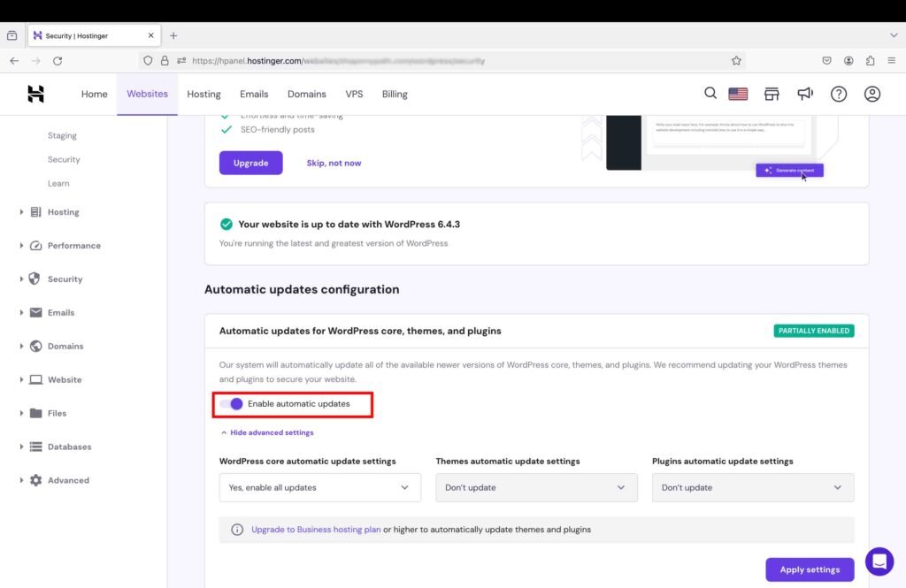Go to Home in top navigation
The height and width of the screenshot is (588, 906).
94,94
